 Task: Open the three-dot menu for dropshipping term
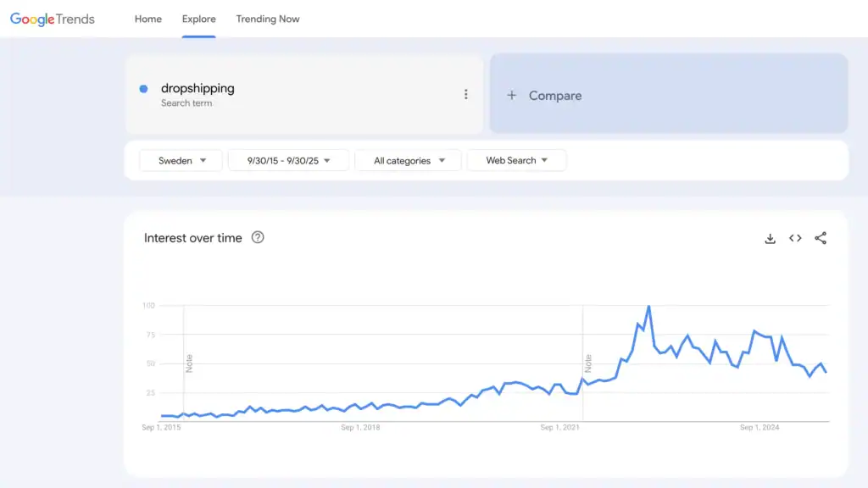[465, 94]
